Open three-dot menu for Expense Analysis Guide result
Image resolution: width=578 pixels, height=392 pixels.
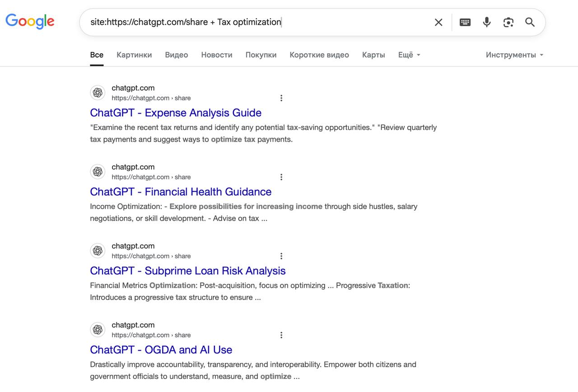[x=281, y=98]
